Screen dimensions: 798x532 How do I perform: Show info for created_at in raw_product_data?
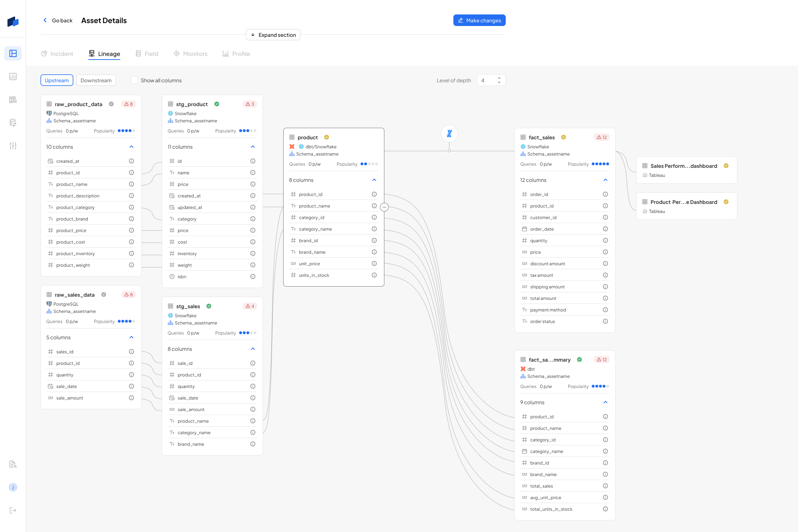coord(131,161)
